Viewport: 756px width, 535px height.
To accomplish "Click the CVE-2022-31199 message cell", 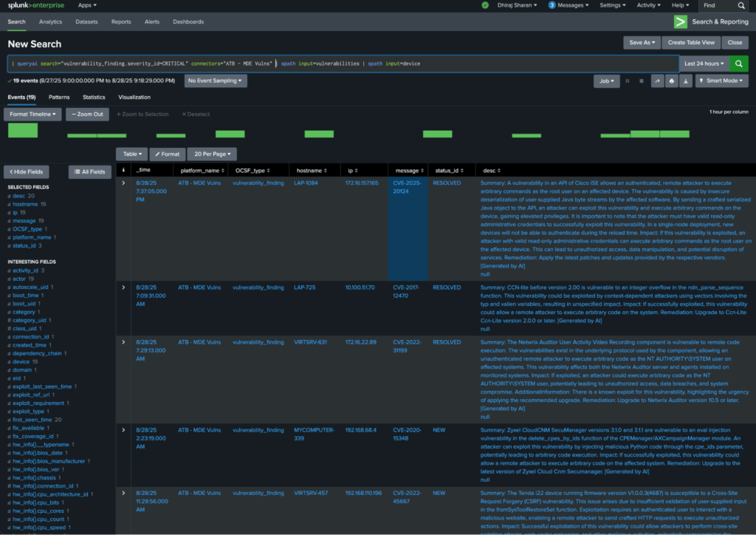I will [408, 347].
